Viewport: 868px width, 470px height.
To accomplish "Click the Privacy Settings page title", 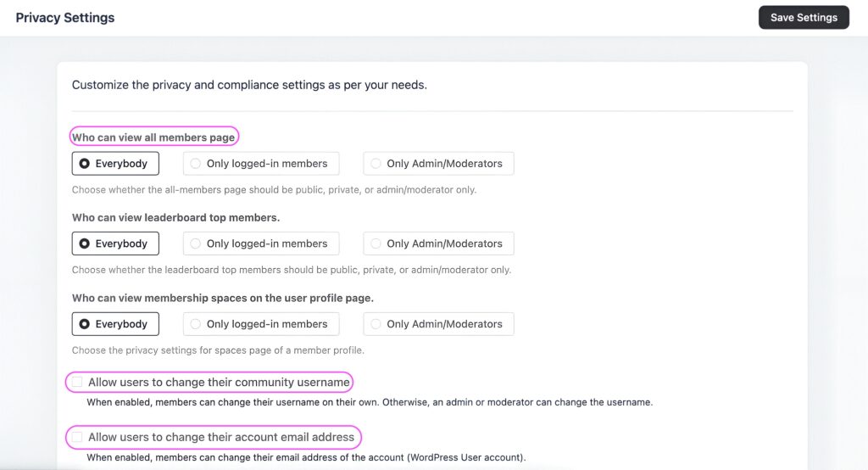I will [65, 18].
